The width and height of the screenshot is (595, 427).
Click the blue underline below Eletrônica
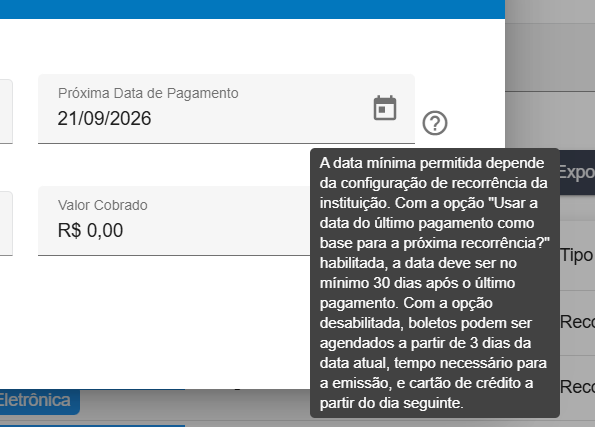pos(92,425)
